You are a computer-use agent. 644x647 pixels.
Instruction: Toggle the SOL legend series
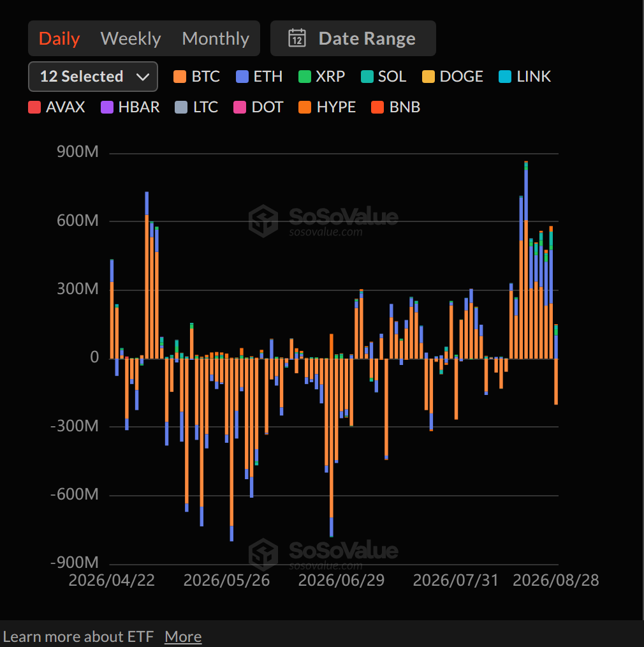tap(383, 77)
